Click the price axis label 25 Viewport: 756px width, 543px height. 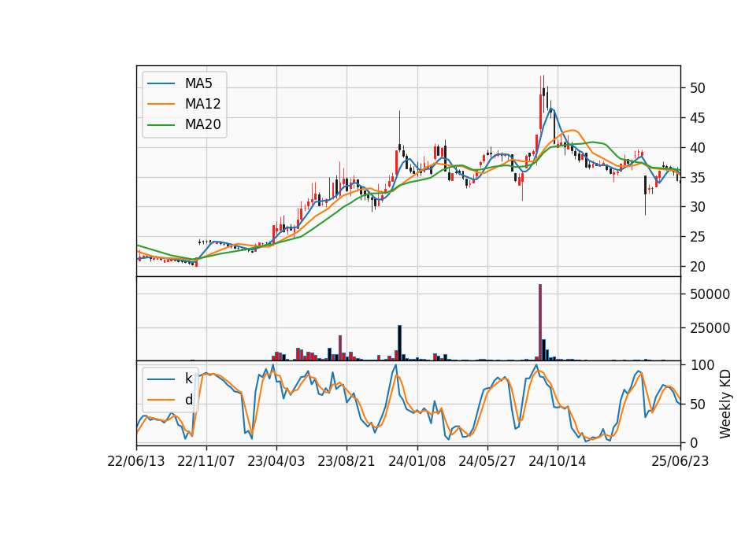click(698, 237)
